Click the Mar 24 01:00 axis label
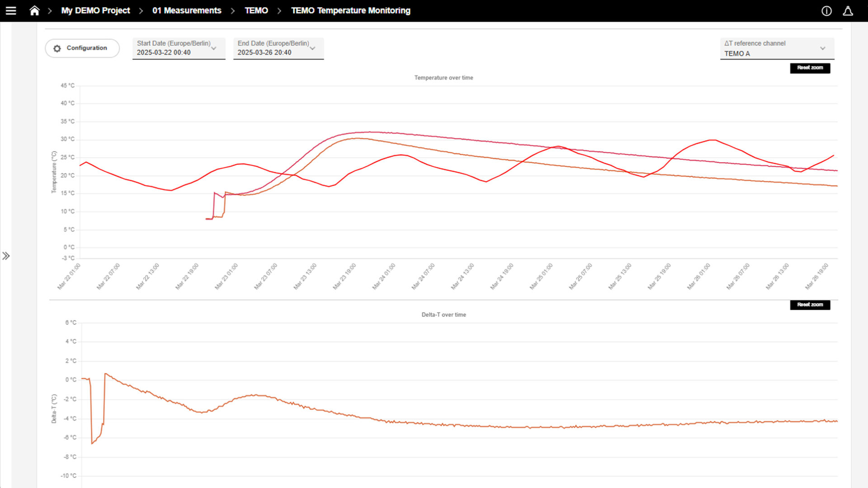 click(x=384, y=276)
